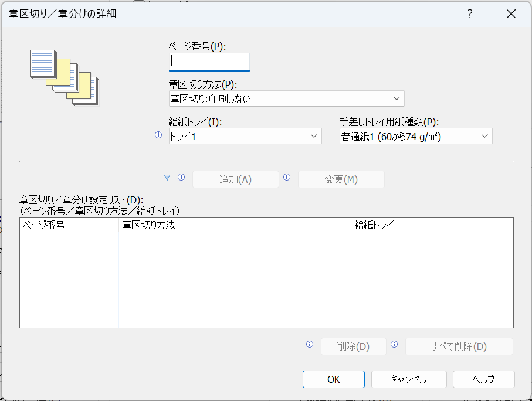Select the 章区切り方法 column header in list
The height and width of the screenshot is (401, 532).
coord(235,225)
